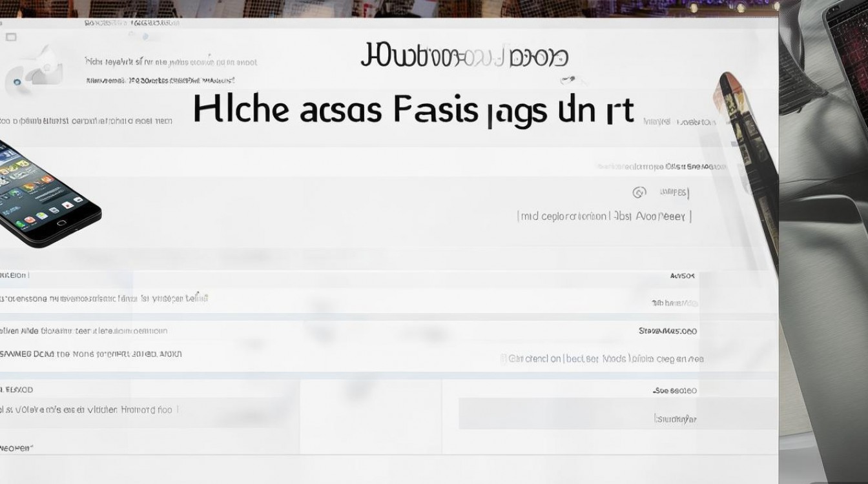868x484 pixels.
Task: Click the bracketed "mid ceplora" text button
Action: (x=604, y=216)
